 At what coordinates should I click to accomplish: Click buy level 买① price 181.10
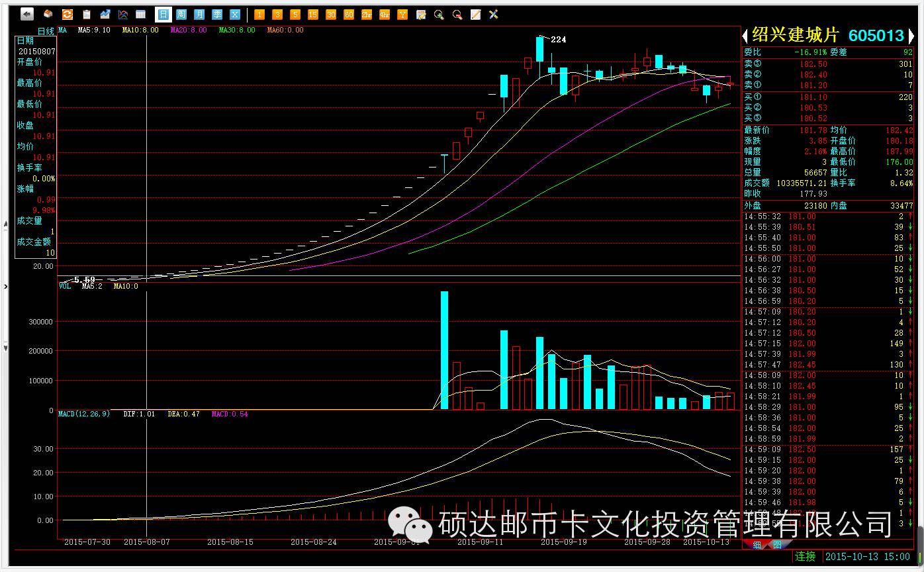(813, 97)
